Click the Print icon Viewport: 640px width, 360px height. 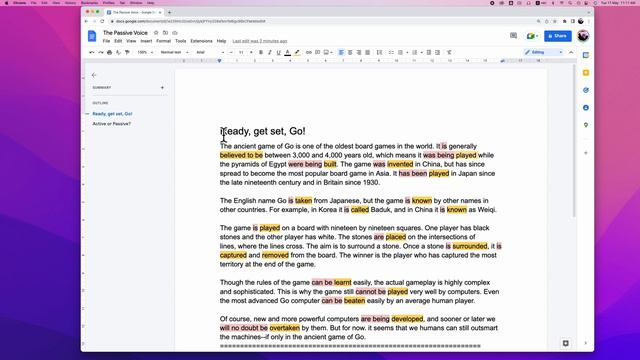click(x=109, y=53)
